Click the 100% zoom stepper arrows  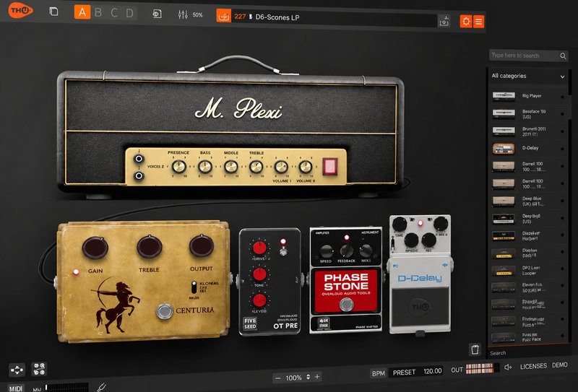point(309,377)
